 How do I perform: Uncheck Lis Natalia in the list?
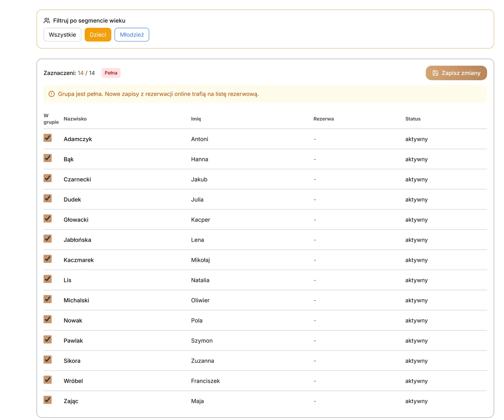(x=48, y=279)
